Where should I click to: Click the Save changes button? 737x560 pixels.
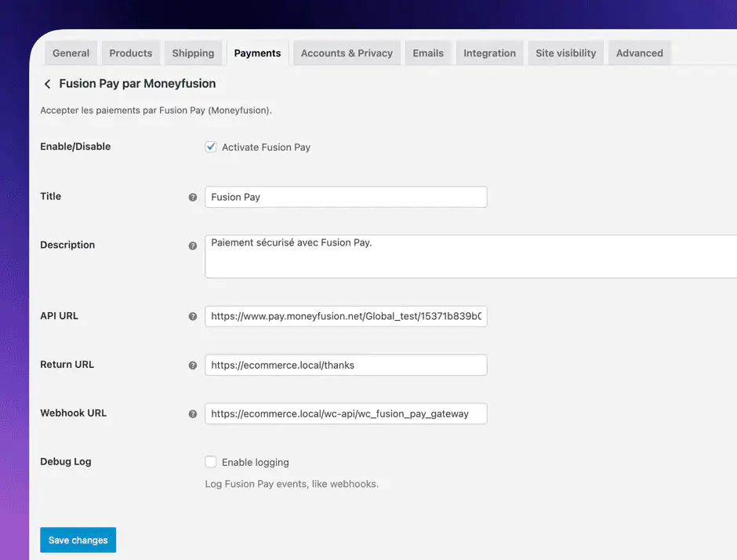[x=78, y=540]
